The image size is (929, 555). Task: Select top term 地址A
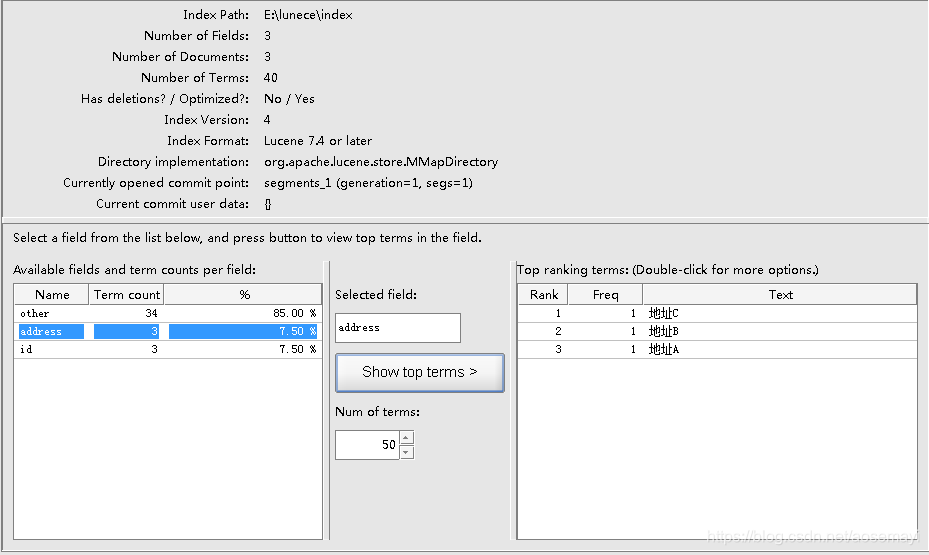tap(664, 349)
